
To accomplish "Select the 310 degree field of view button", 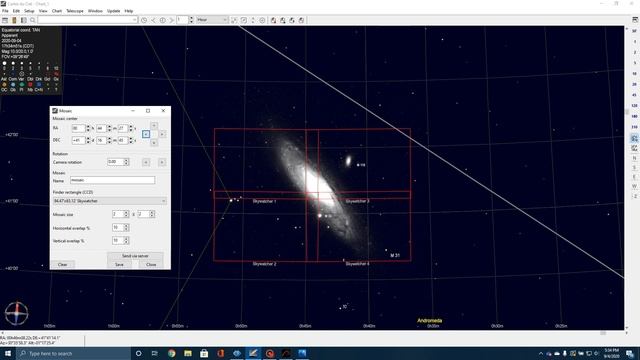I will tap(634, 127).
